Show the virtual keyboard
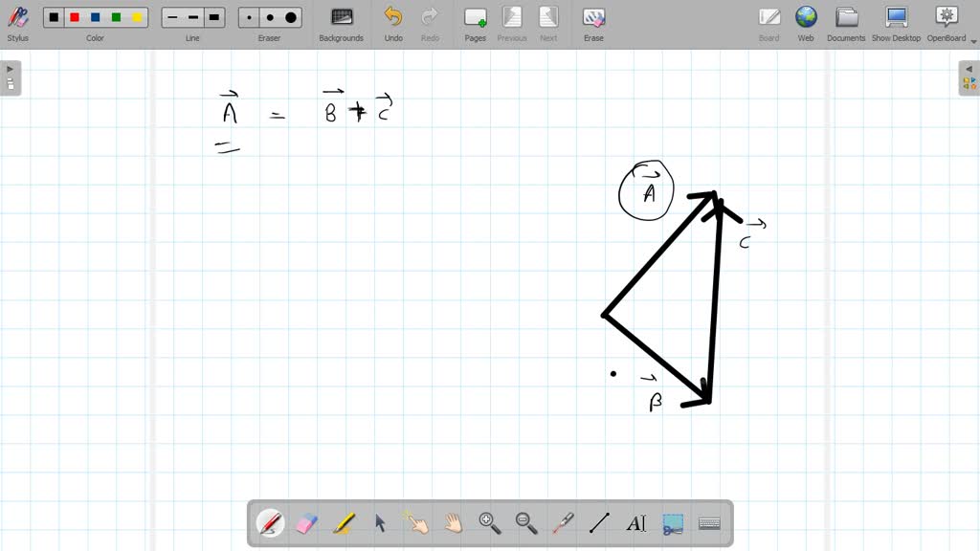 [x=708, y=522]
